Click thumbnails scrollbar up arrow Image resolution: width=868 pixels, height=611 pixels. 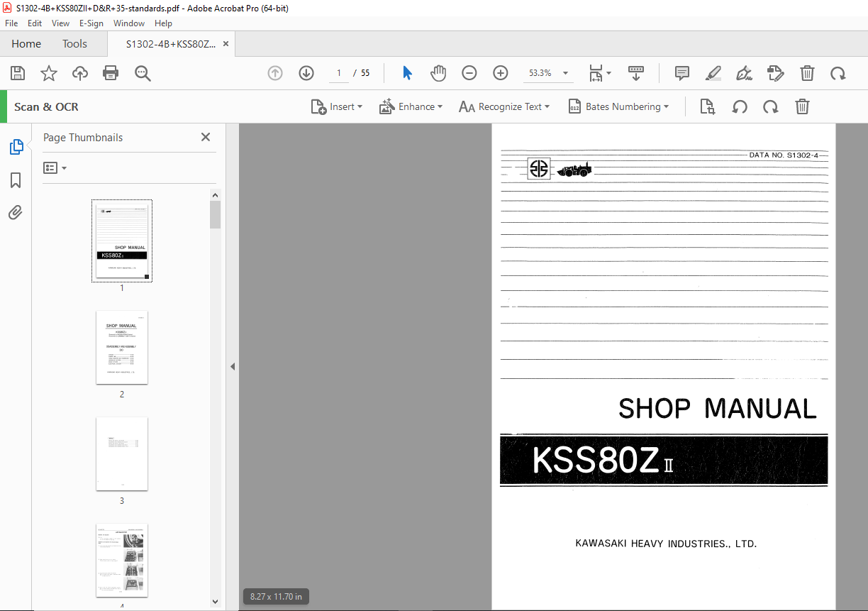(216, 194)
